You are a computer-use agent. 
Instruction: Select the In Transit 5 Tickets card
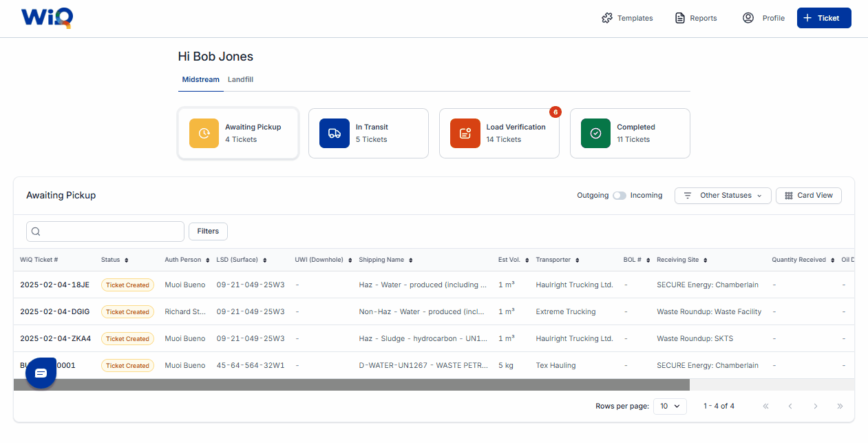pos(368,133)
